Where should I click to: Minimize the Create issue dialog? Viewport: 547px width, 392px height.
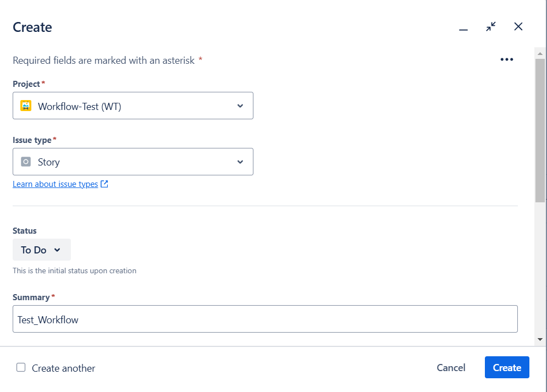coord(463,27)
